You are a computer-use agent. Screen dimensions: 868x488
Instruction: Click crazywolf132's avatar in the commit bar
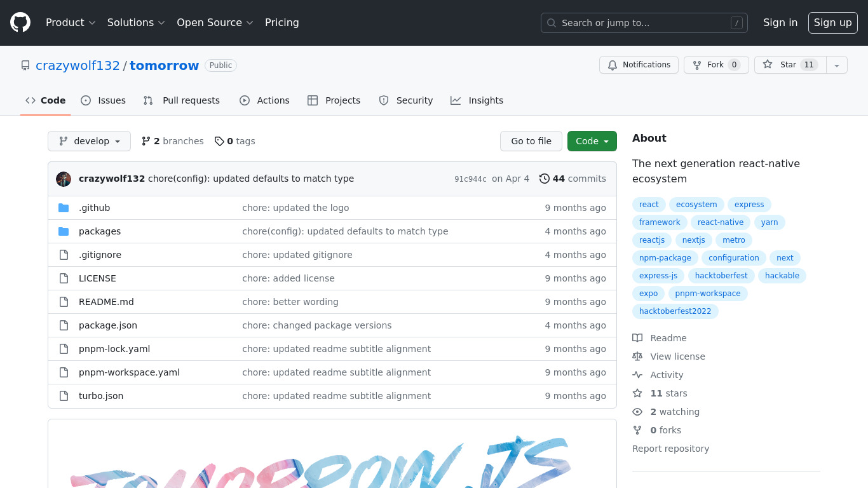point(64,179)
